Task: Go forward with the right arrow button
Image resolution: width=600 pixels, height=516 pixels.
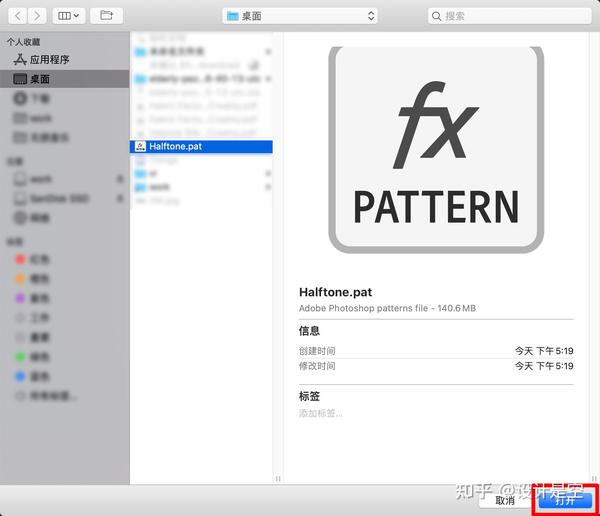Action: pos(37,16)
